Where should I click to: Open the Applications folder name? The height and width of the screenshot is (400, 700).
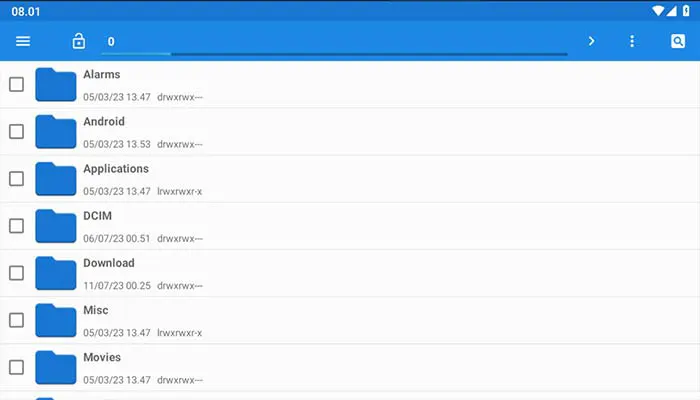[116, 169]
